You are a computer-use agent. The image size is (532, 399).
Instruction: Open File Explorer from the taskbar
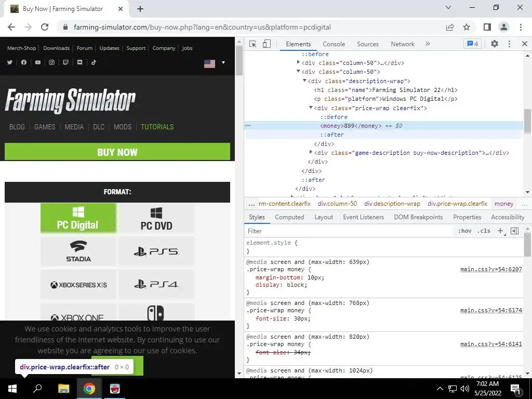63,389
